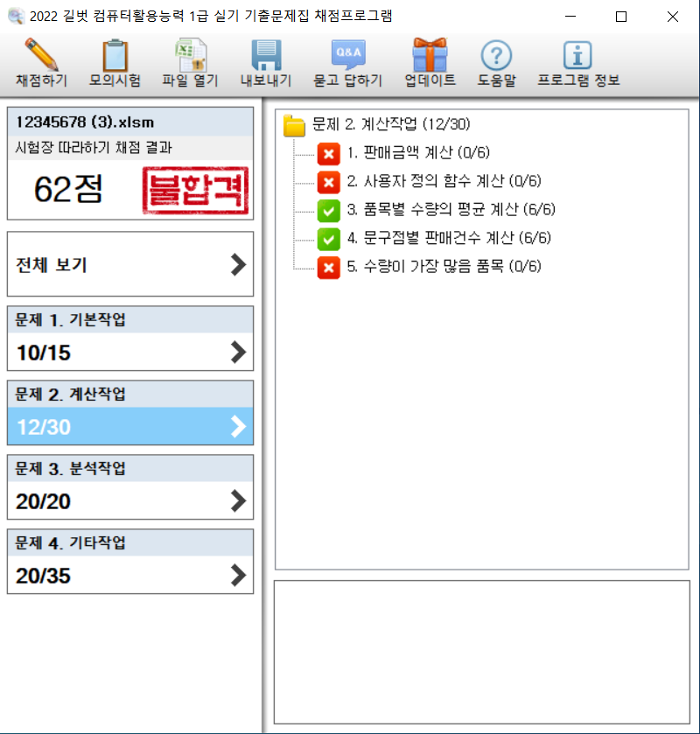Image resolution: width=700 pixels, height=734 pixels.
Task: Open 문제 1. 기본작업 chevron arrow
Action: tap(238, 353)
